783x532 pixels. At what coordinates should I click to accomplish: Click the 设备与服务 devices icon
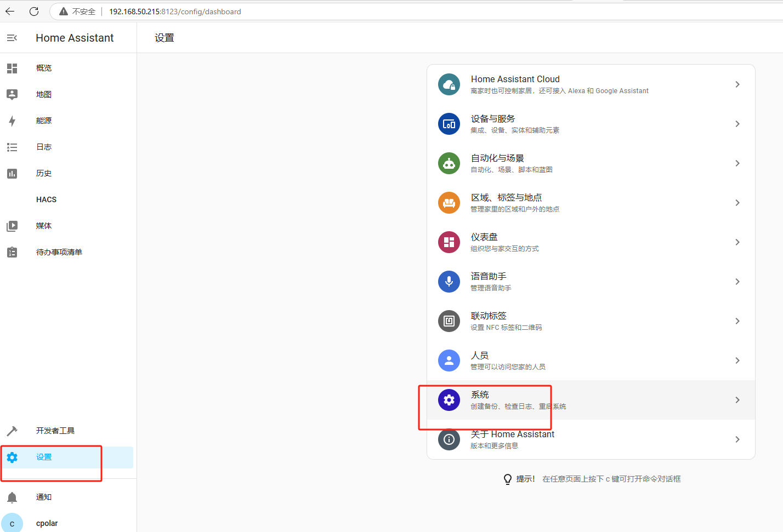tap(449, 124)
